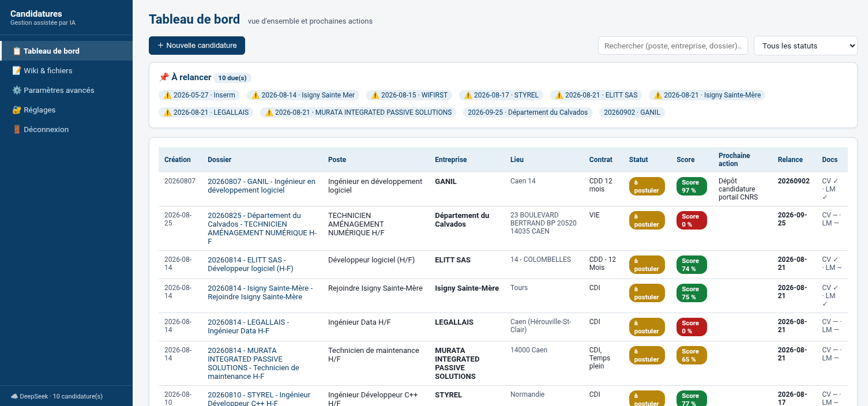Go to Paramètres avancés
This screenshot has width=868, height=406.
tap(66, 90)
